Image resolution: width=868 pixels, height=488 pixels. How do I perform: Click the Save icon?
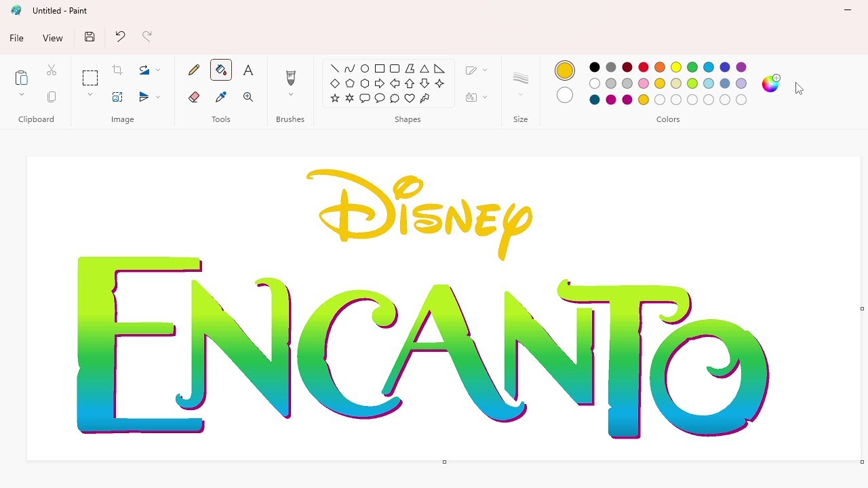tap(90, 37)
